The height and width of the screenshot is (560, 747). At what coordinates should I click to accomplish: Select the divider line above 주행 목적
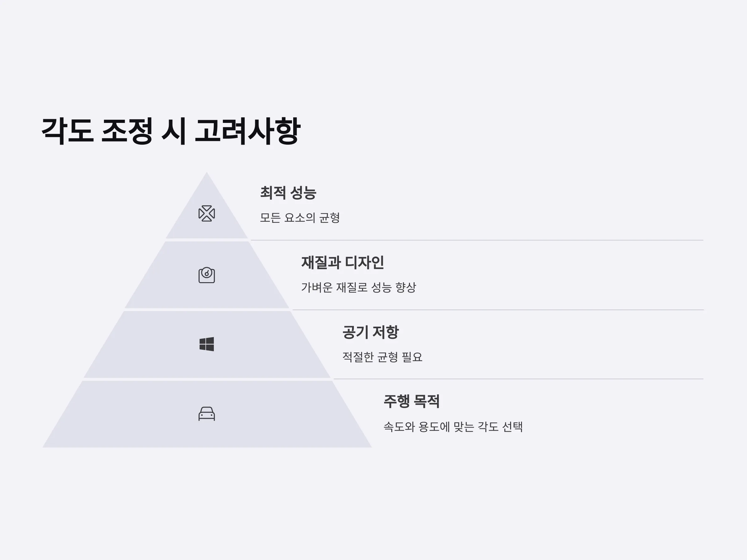pos(518,379)
